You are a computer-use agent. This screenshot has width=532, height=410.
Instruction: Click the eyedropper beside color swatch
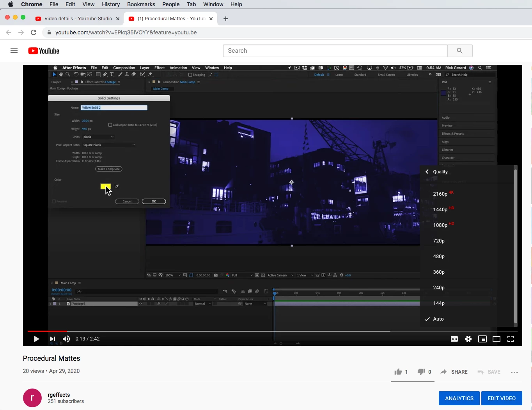pyautogui.click(x=117, y=186)
